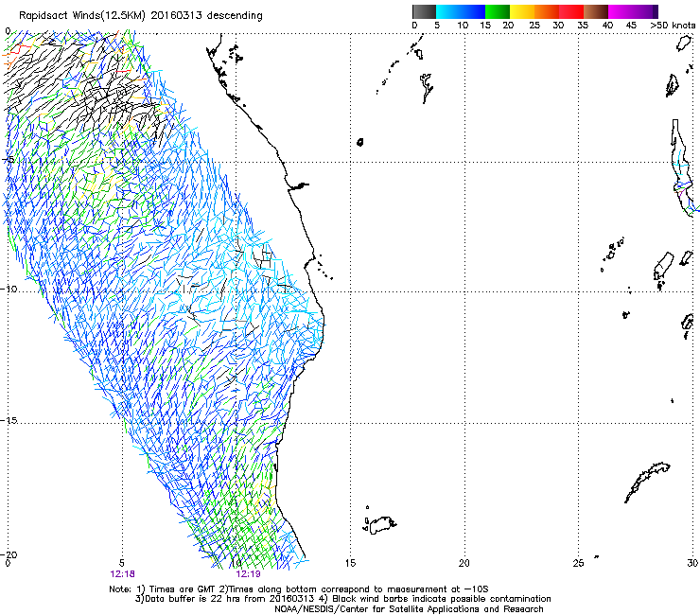Select the orange 25-30 knots legend swatch

[547, 11]
